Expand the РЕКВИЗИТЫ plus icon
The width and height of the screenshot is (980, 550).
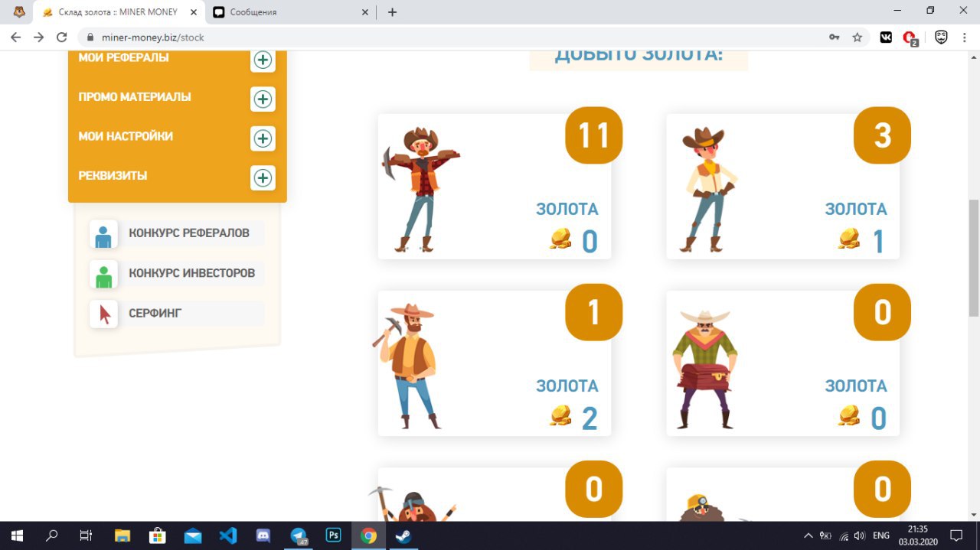(x=263, y=178)
